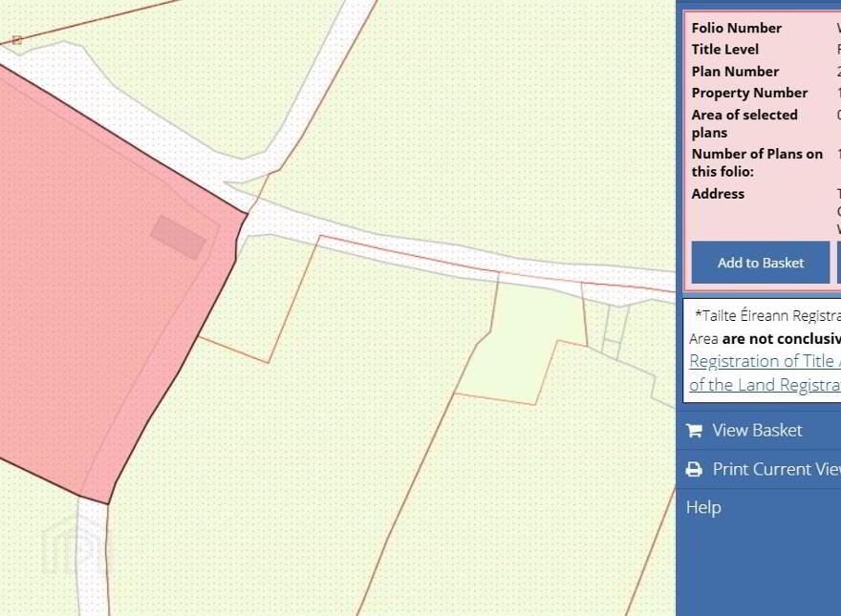Open View Basket
841x616 pixels.
point(757,430)
